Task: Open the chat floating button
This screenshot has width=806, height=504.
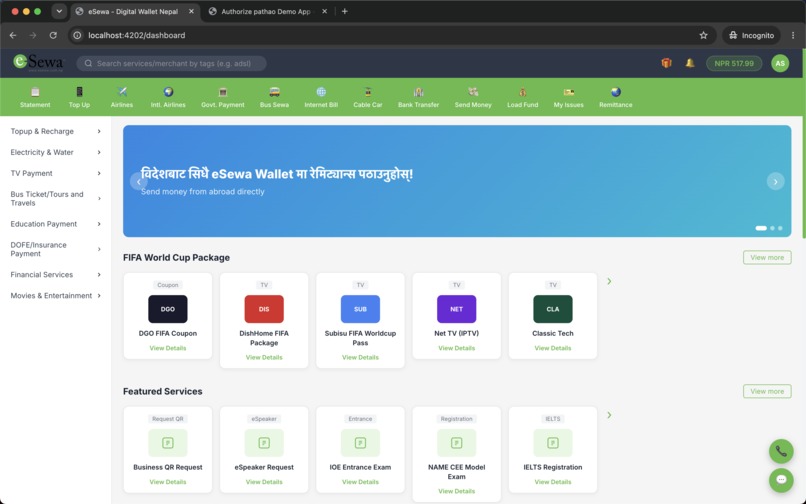Action: [x=781, y=480]
